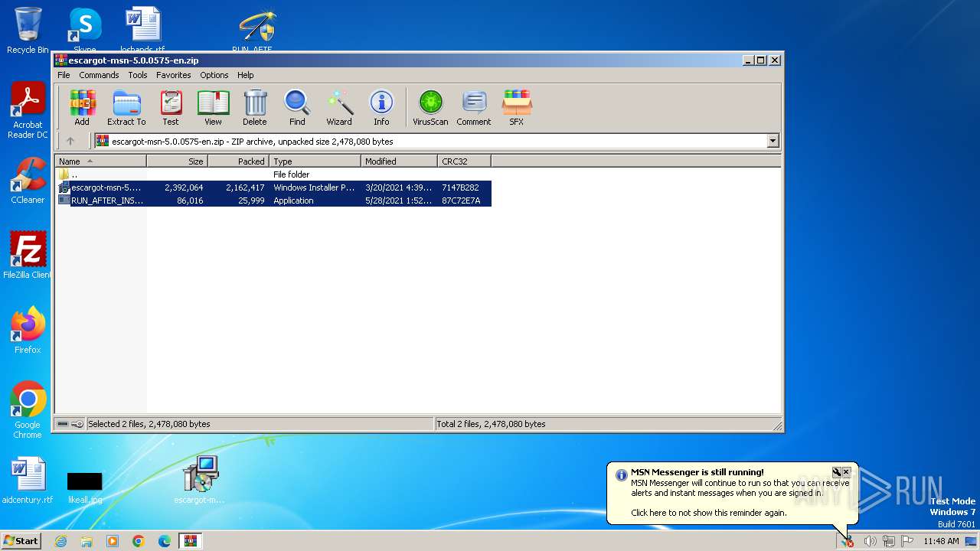Select the FileZilla Client desktop icon
The height and width of the screenshot is (551, 980).
(28, 256)
